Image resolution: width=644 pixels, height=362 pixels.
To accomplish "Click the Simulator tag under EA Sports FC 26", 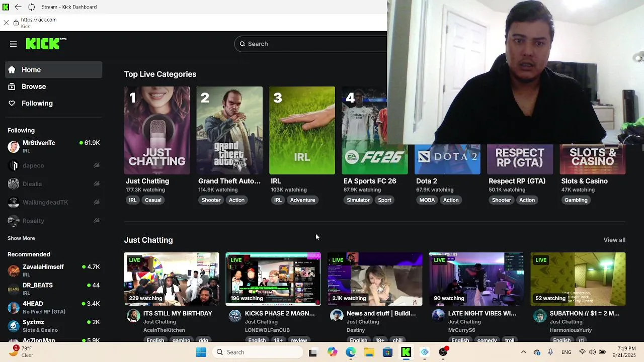I will click(358, 200).
